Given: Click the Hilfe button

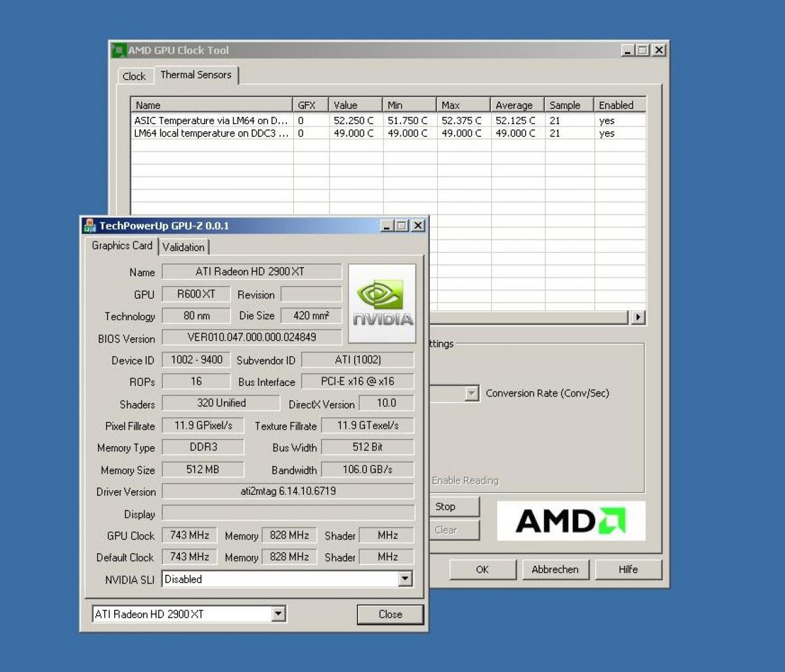Looking at the screenshot, I should [x=628, y=570].
